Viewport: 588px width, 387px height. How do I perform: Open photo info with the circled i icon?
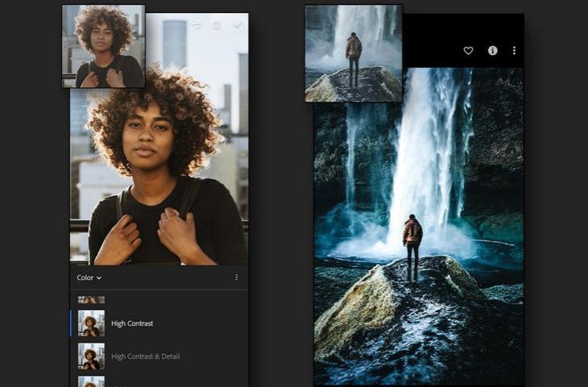(x=492, y=50)
